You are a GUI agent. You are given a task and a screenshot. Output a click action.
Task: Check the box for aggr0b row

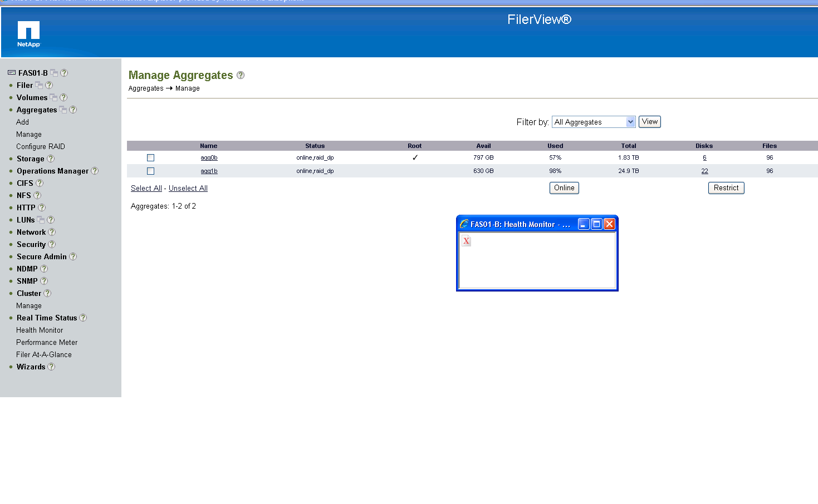150,158
